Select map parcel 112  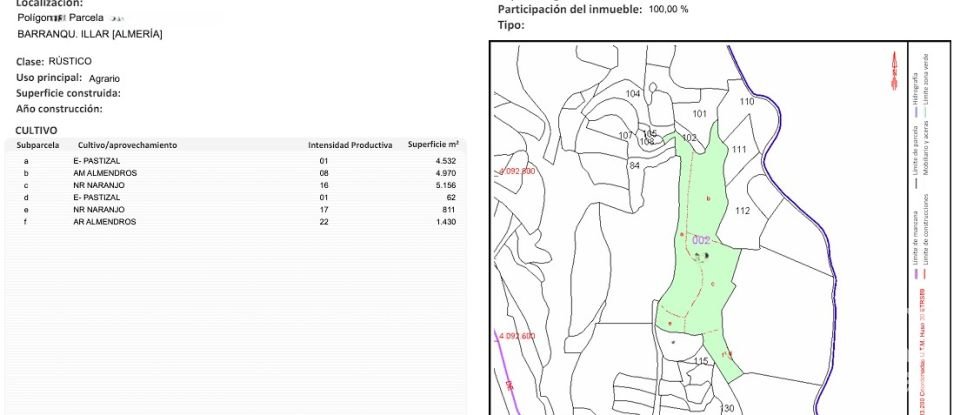coord(742,211)
